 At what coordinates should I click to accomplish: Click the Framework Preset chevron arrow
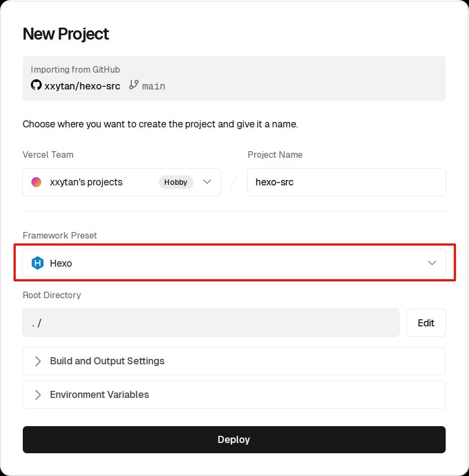[432, 263]
